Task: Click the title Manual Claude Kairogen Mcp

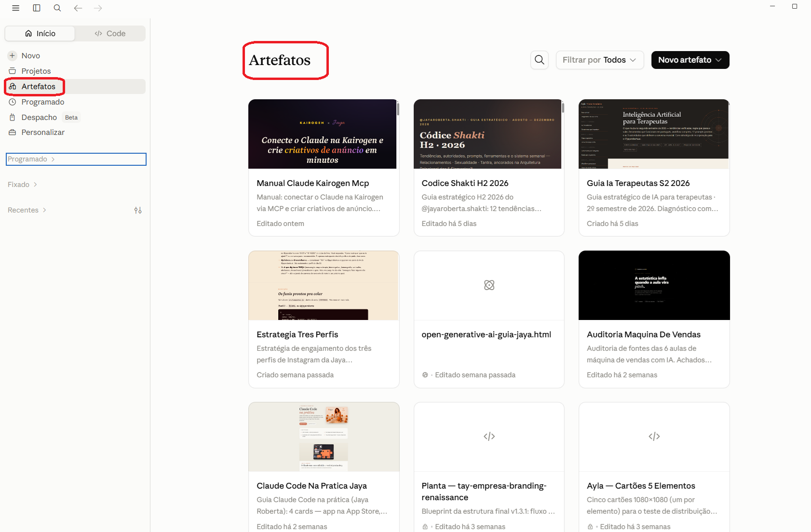Action: 313,183
